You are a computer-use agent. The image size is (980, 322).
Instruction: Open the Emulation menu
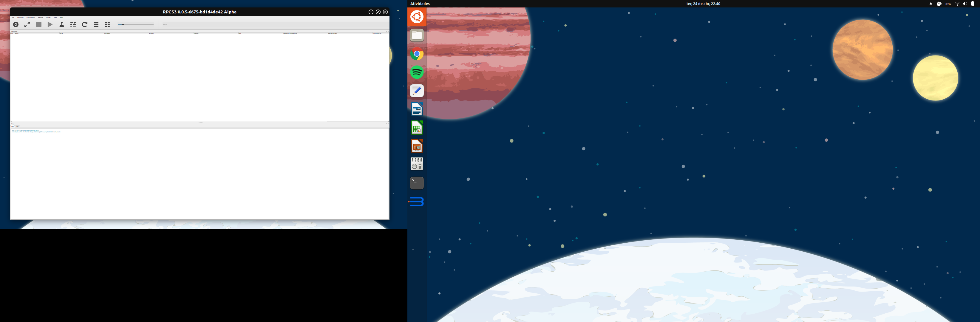coord(20,18)
